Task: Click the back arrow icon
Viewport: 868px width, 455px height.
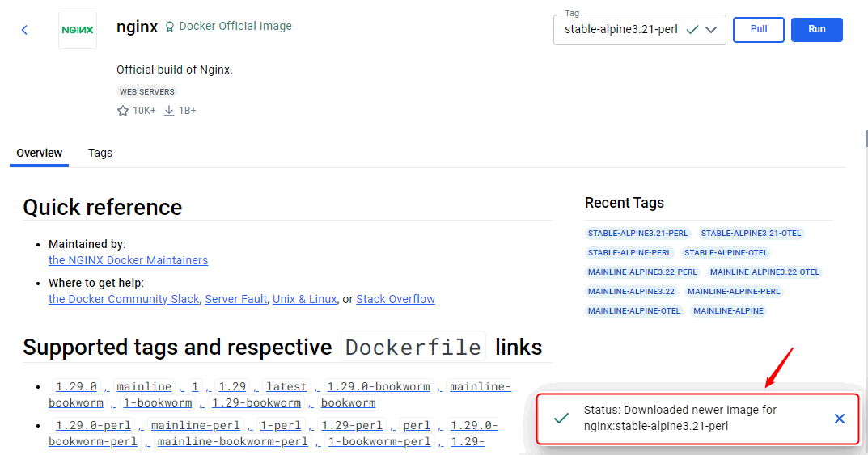Action: coord(24,30)
